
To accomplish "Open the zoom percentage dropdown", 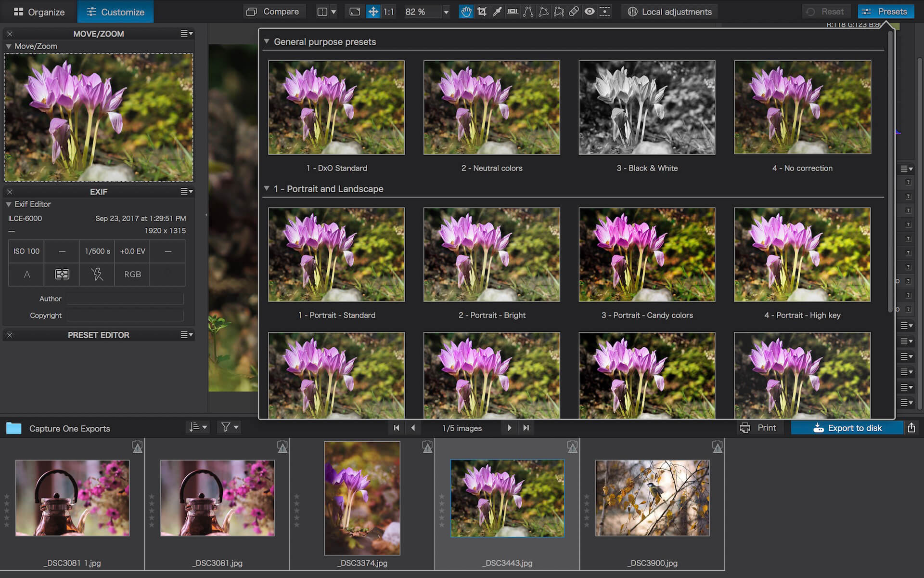I will (445, 12).
